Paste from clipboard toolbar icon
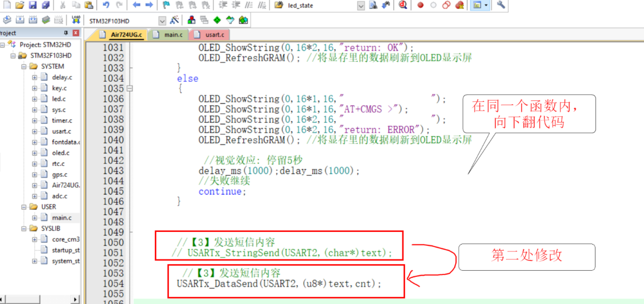Viewport: 644px width, 304px height. point(89,5)
